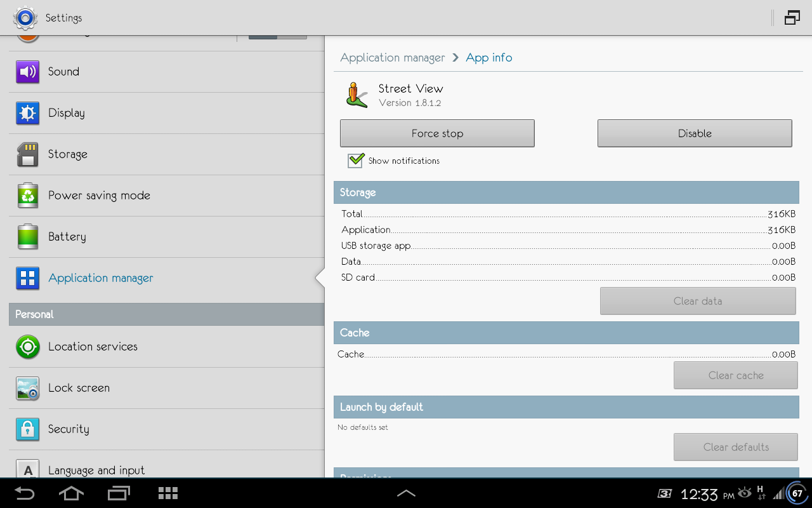812x508 pixels.
Task: Tap the notification icon left of the clock
Action: pos(664,493)
